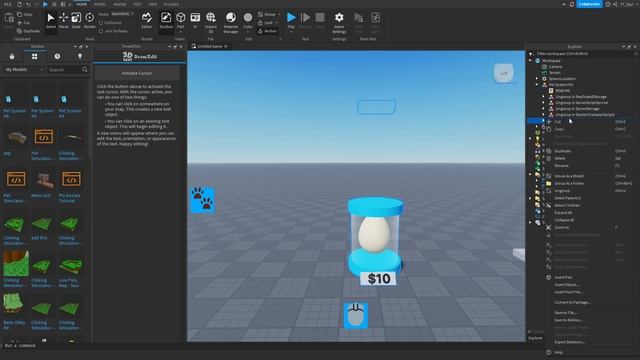The width and height of the screenshot is (640, 360).
Task: Select the Select tool in the ribbon
Action: coord(51,21)
